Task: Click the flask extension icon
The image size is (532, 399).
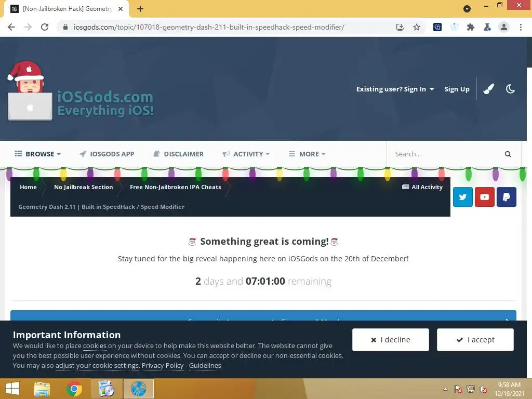Action: (x=487, y=27)
